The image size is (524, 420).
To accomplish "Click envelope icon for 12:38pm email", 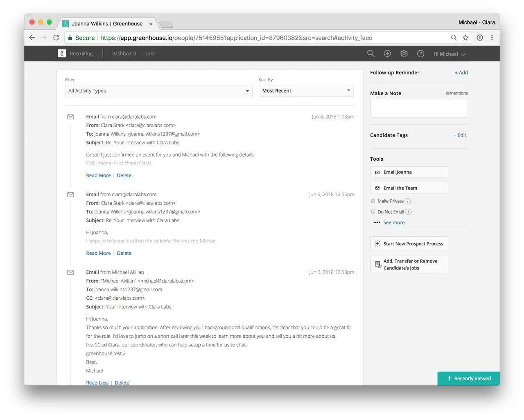I will (x=70, y=272).
